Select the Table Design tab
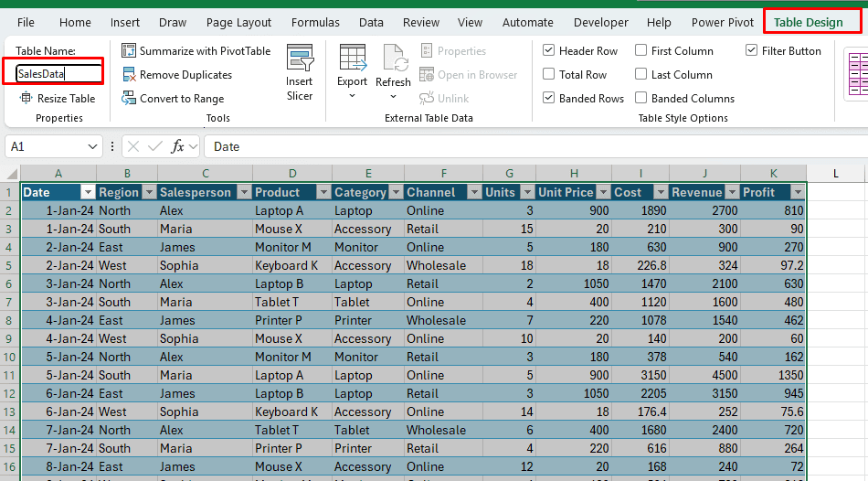 click(x=809, y=22)
